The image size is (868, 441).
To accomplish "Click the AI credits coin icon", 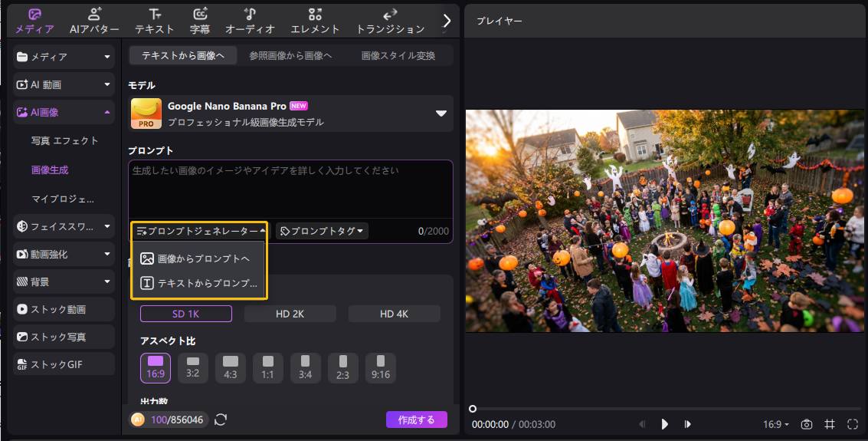I will click(x=138, y=420).
